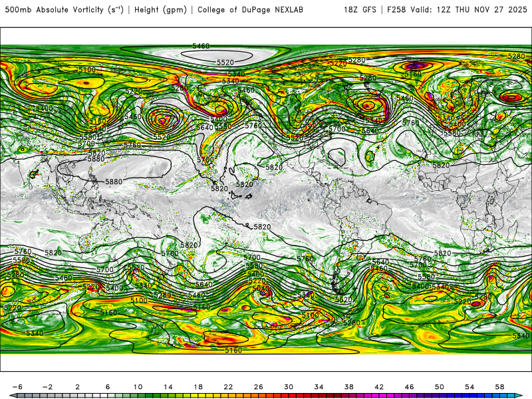Click the 5460 contour label at the map's top edge
532x399 pixels.
201,46
